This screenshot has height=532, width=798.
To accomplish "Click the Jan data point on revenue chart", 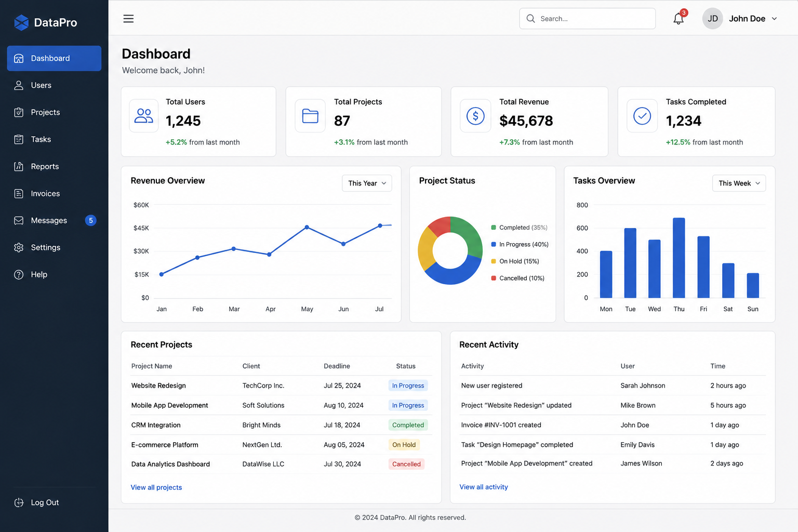I will pyautogui.click(x=162, y=274).
